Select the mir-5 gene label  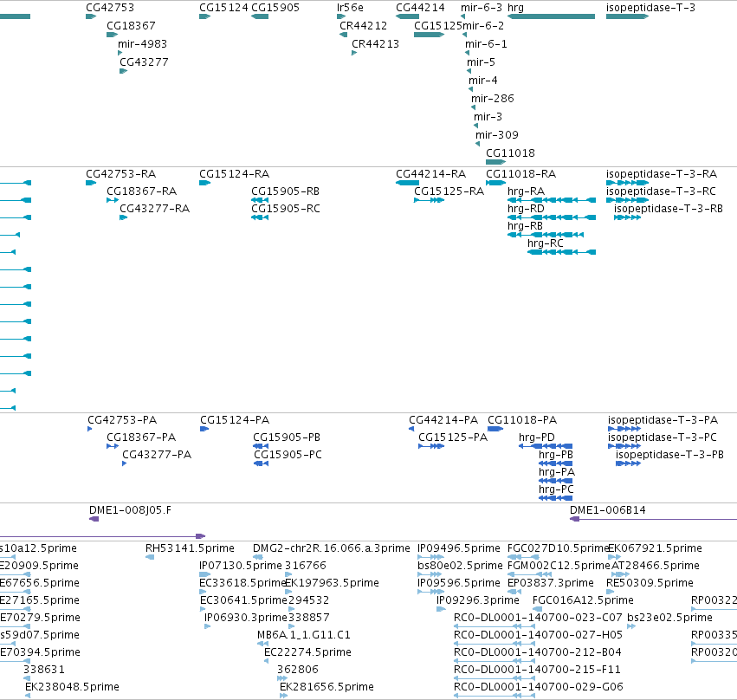[x=481, y=62]
